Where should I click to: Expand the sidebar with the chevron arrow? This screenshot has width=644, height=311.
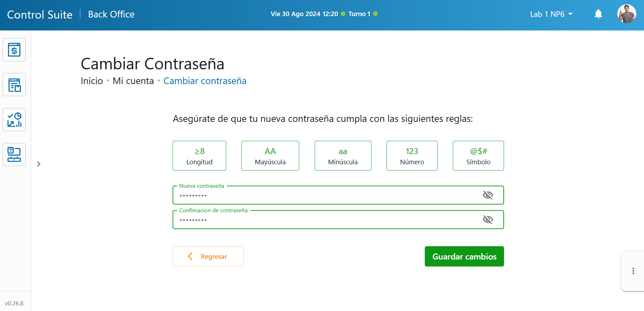click(x=39, y=164)
